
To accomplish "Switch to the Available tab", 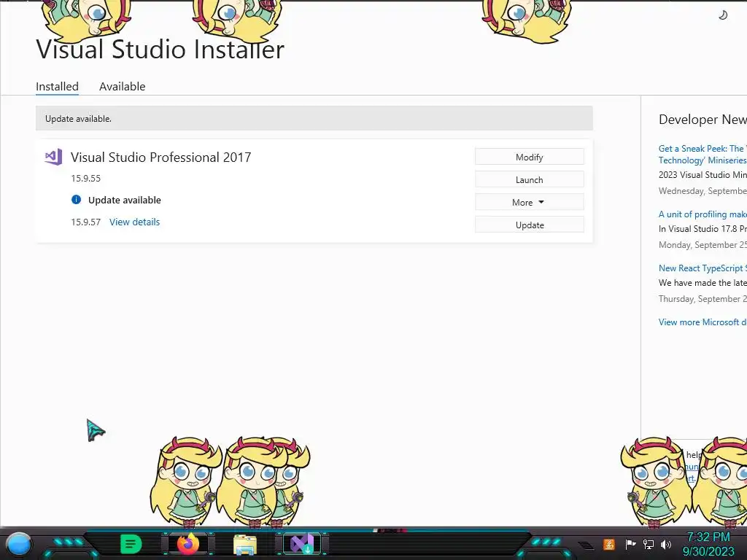I will click(123, 87).
